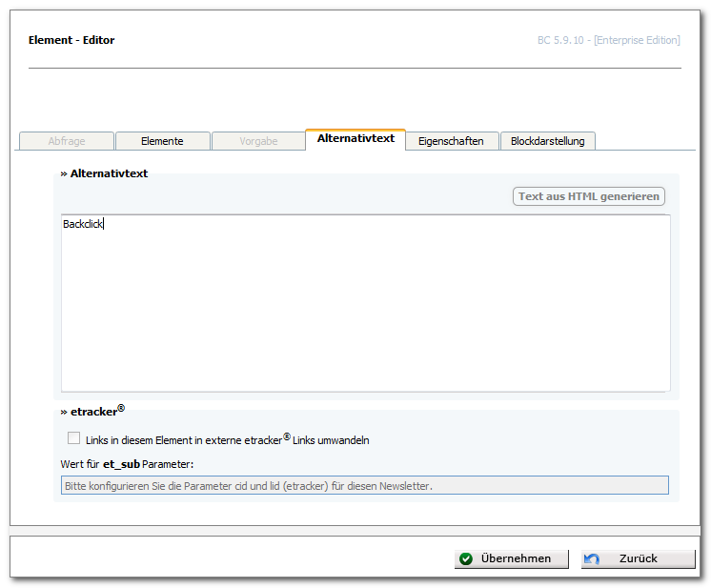Click the green checkmark icon on Übernehmen

[466, 559]
